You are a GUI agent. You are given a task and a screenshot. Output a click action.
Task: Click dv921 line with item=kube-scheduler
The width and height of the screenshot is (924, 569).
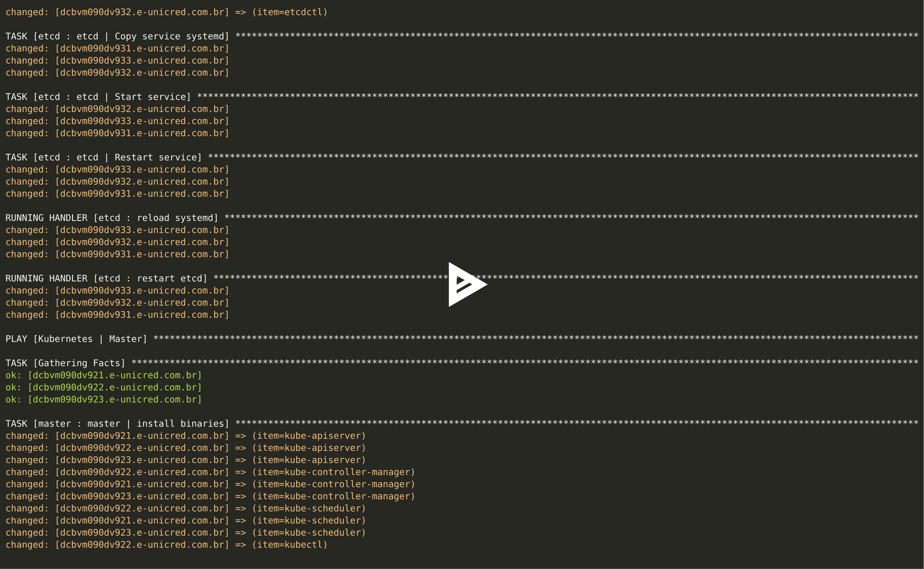click(186, 520)
